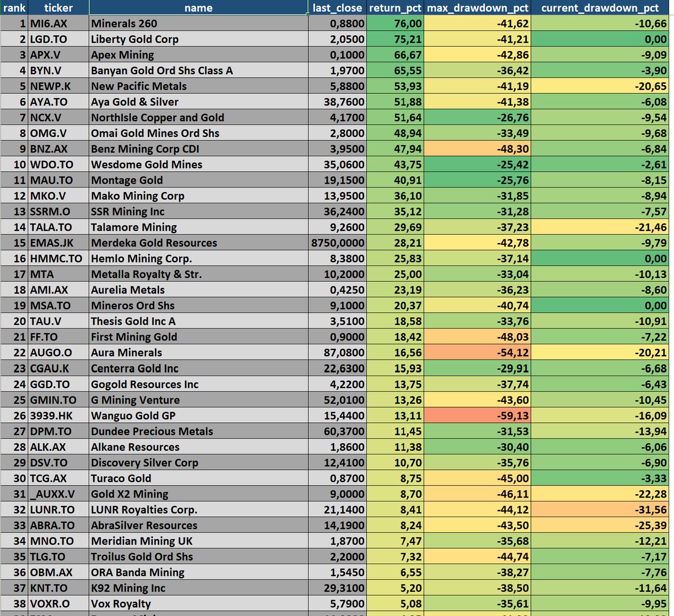Select ticker cell MAU.TO

pyautogui.click(x=58, y=180)
